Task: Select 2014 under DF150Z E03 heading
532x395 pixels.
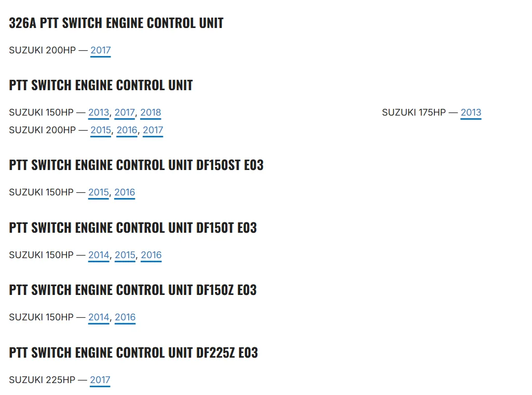Action: coord(99,317)
